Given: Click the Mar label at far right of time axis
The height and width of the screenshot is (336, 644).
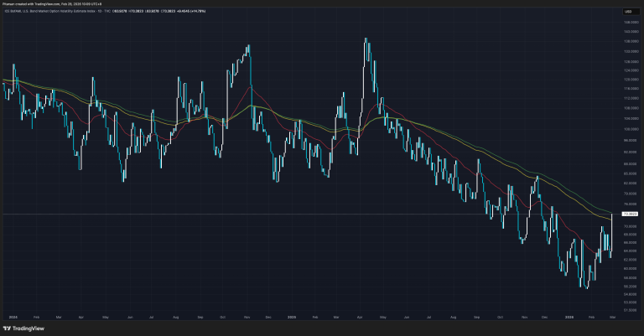Looking at the screenshot, I should [x=612, y=317].
